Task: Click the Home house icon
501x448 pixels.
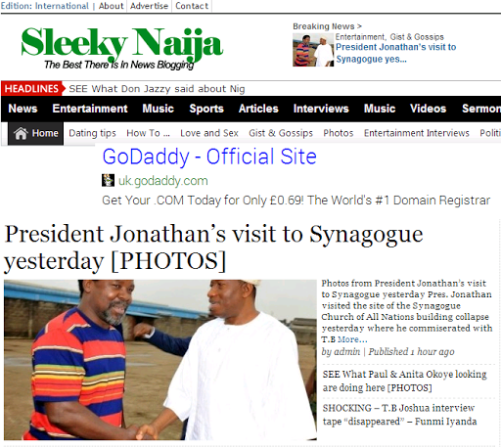Action: tap(21, 133)
